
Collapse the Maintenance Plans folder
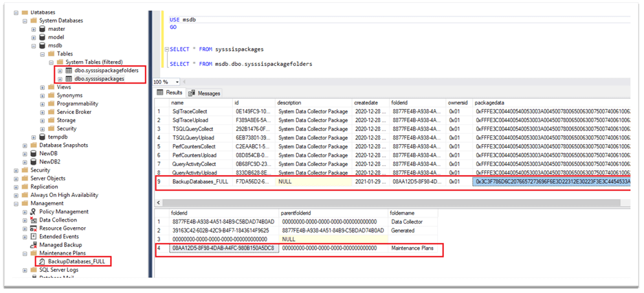[24, 253]
